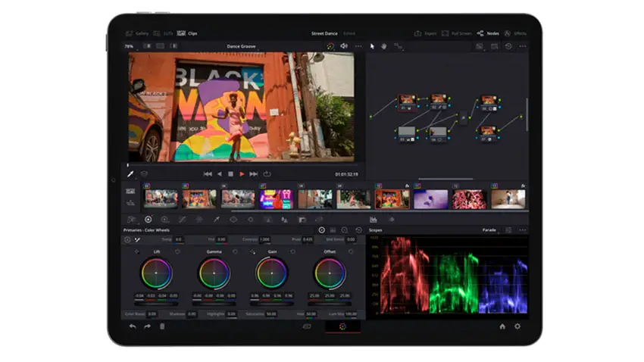Toggle the Nodes panel
Image resolution: width=644 pixels, height=362 pixels.
488,33
